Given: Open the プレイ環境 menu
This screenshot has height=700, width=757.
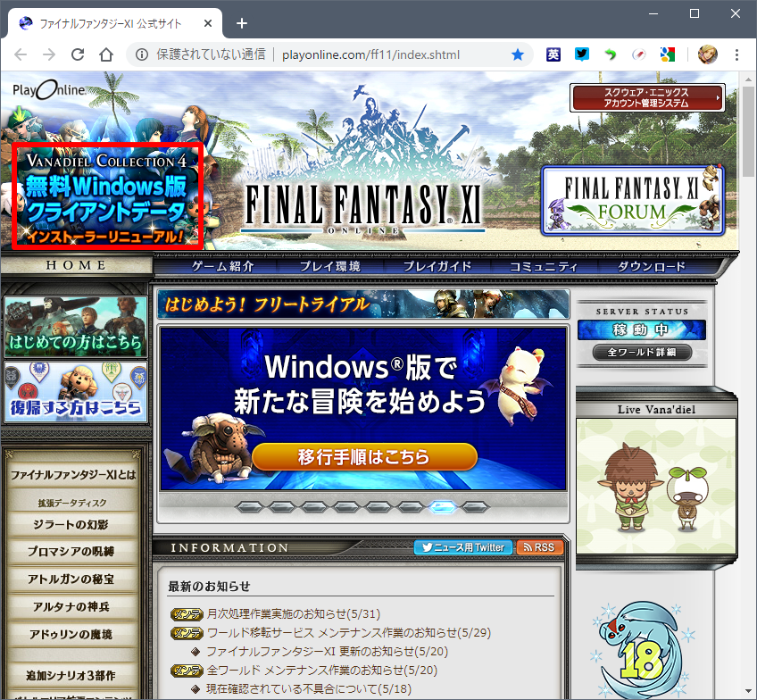Looking at the screenshot, I should 330,266.
